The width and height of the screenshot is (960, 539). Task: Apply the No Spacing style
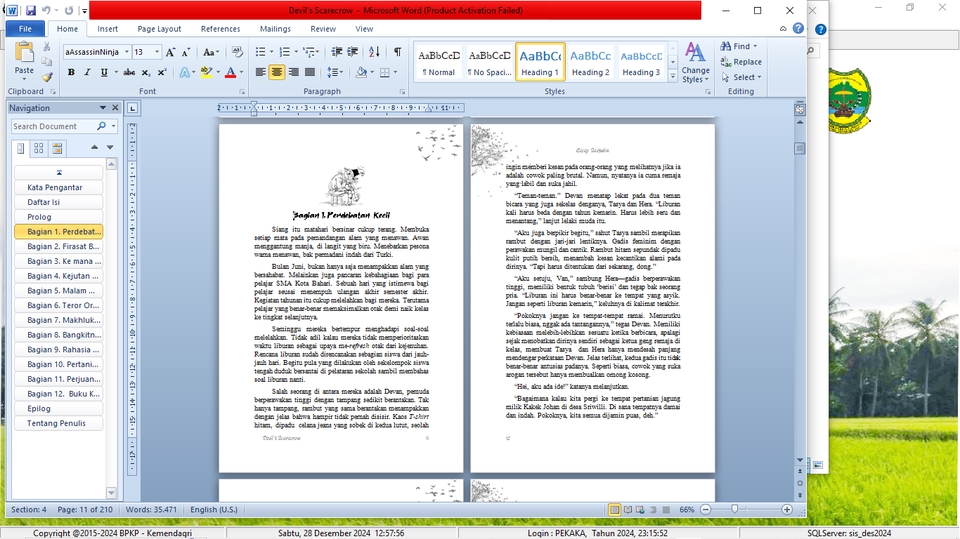coord(489,62)
